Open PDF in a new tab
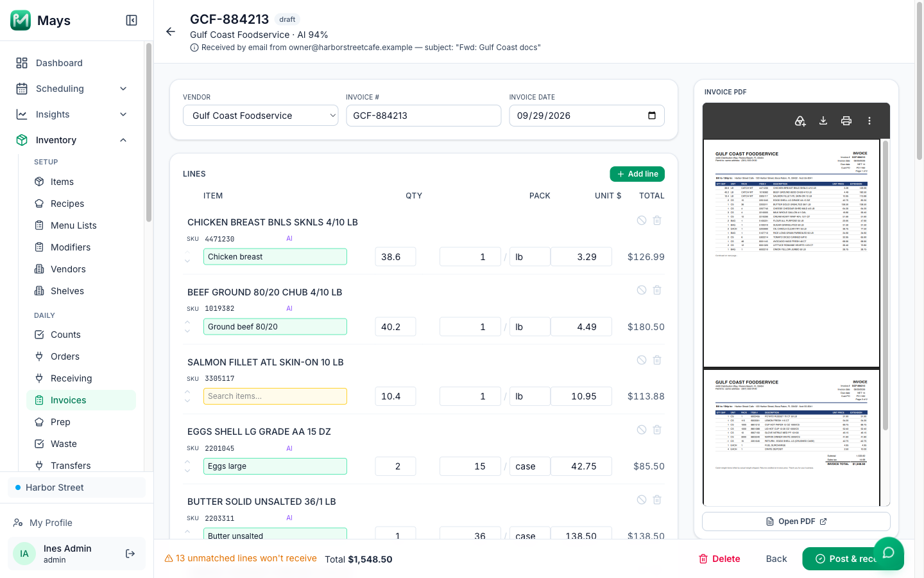The height and width of the screenshot is (578, 924). [x=796, y=521]
